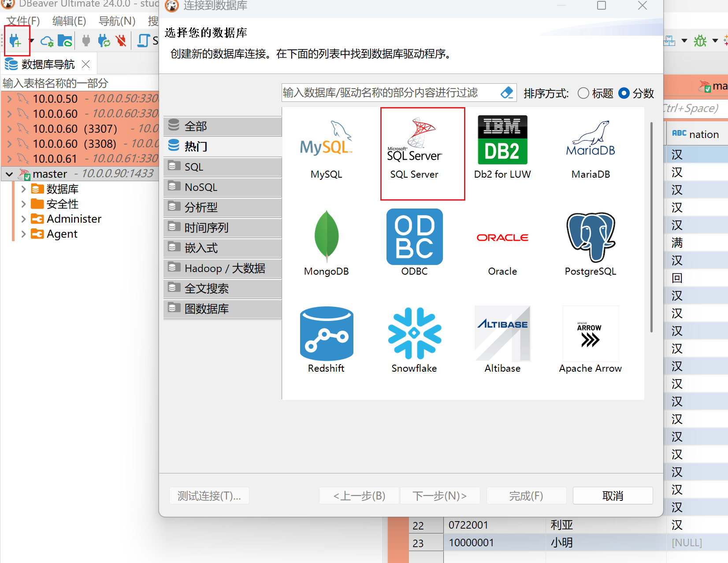Expand the Administer folder

point(24,219)
